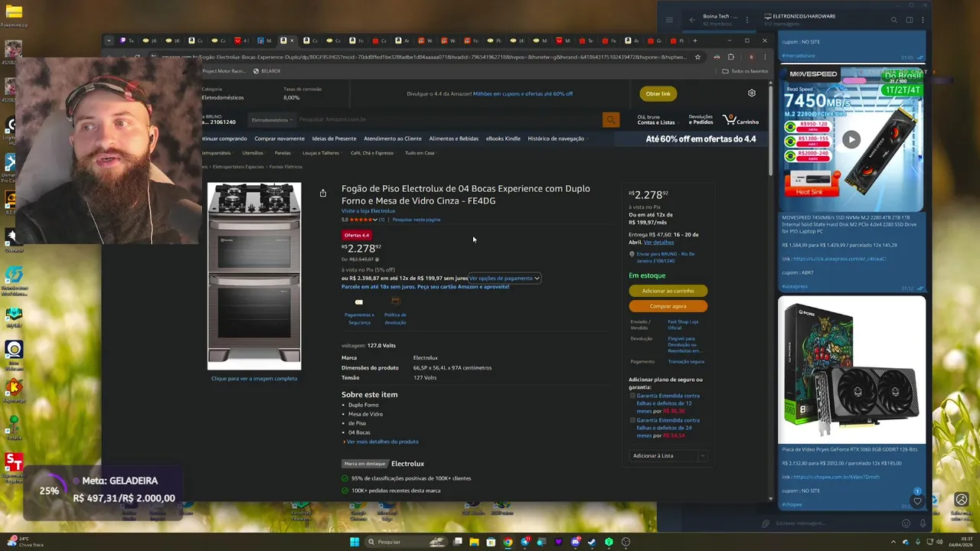980x551 pixels.
Task: Expand the Histórico de navegação menu
Action: [556, 139]
